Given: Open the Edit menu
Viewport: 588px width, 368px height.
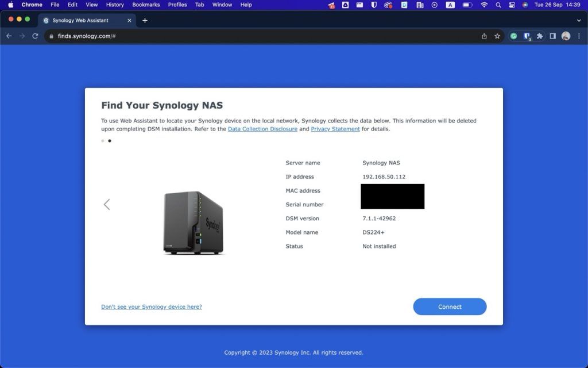Looking at the screenshot, I should tap(72, 5).
